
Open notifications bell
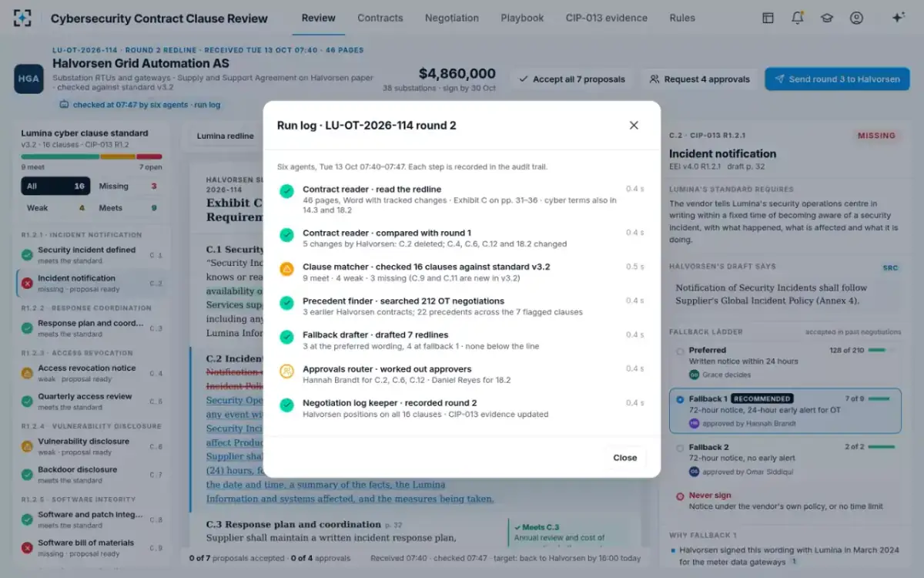pos(798,18)
